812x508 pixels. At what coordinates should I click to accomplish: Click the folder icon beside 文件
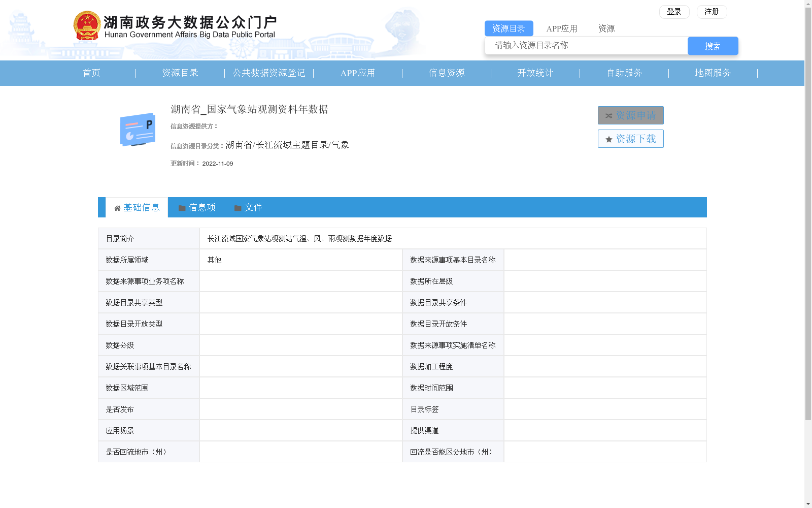(236, 207)
